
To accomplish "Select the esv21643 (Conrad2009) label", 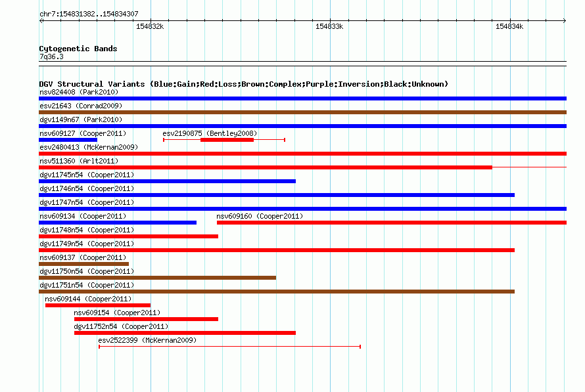I will pyautogui.click(x=81, y=106).
